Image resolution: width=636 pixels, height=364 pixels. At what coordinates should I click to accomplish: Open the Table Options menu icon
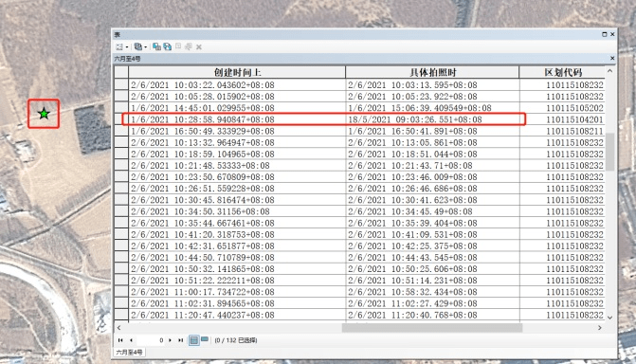click(x=119, y=47)
